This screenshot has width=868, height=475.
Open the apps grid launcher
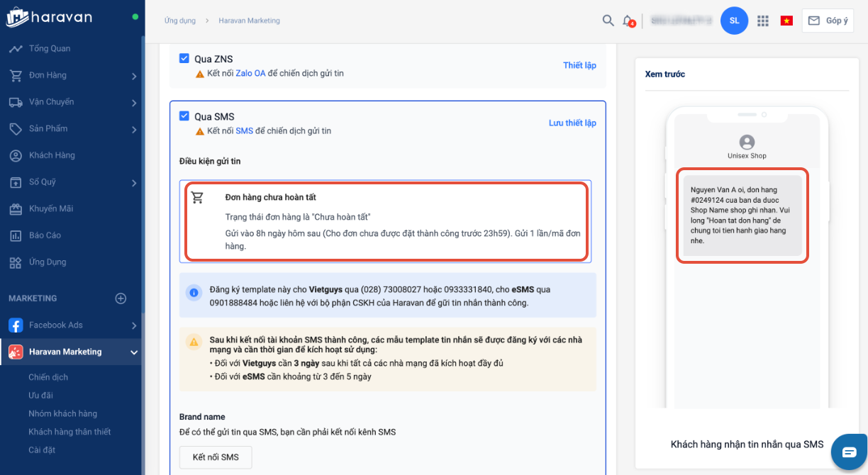pyautogui.click(x=763, y=21)
